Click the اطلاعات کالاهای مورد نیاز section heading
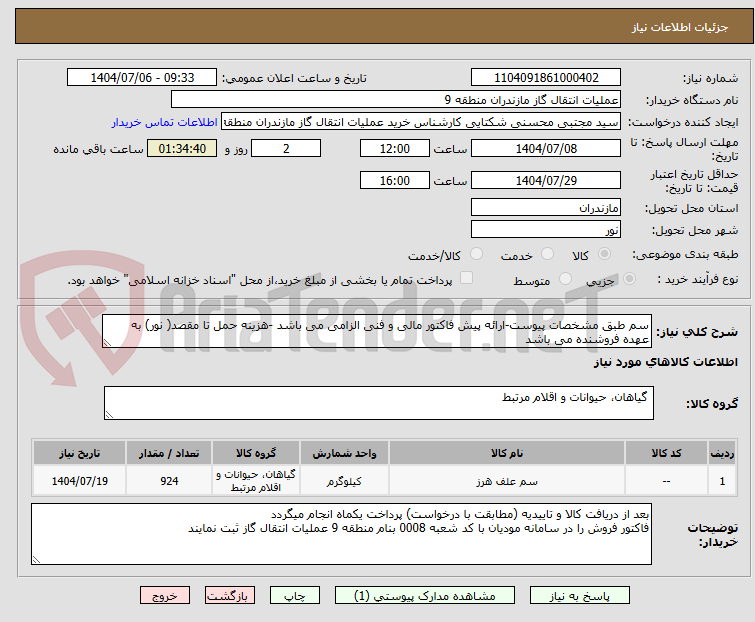This screenshot has width=755, height=622. [x=665, y=362]
